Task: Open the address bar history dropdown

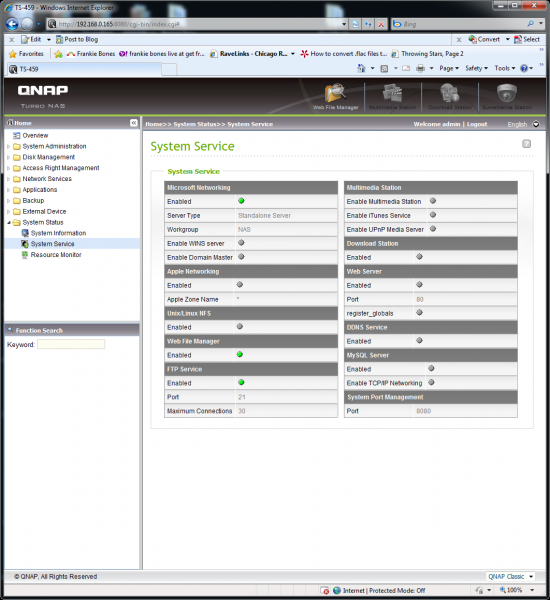Action: click(x=344, y=24)
